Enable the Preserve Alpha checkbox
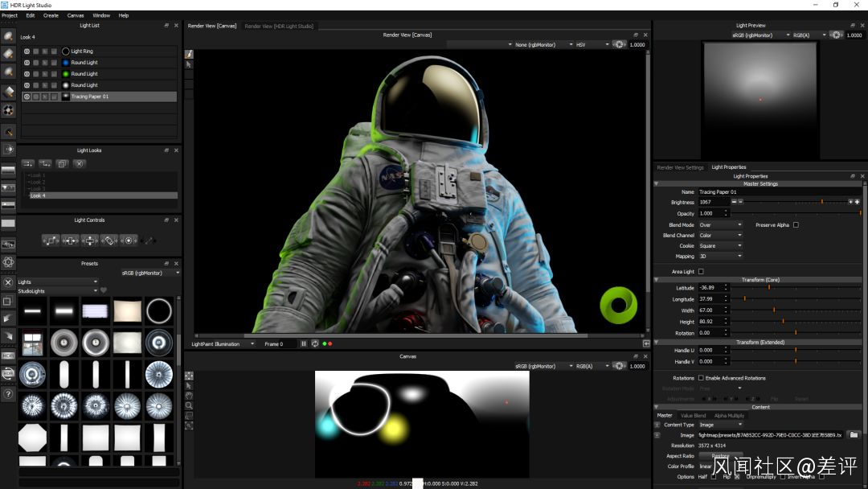The height and width of the screenshot is (489, 868). pyautogui.click(x=796, y=225)
